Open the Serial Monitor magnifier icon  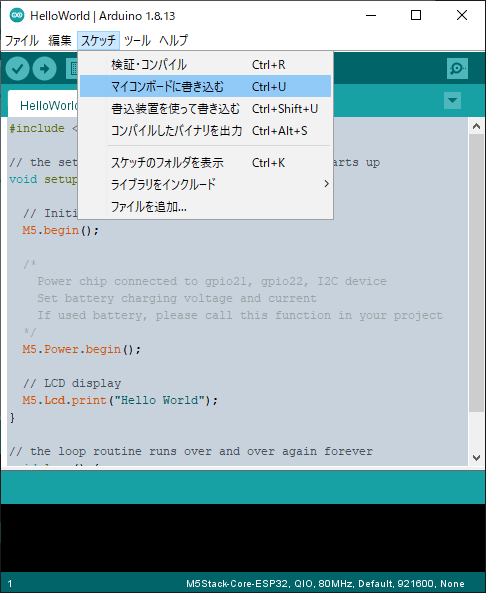coord(457,68)
